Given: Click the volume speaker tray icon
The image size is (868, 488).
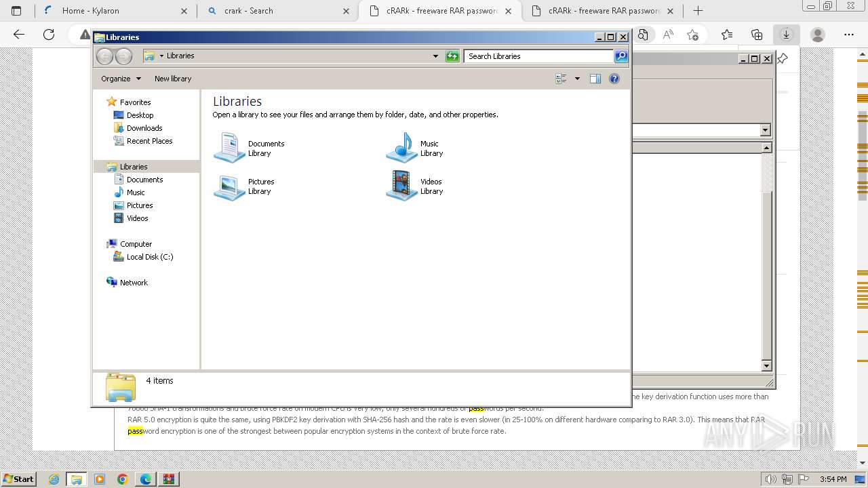Looking at the screenshot, I should 772,479.
